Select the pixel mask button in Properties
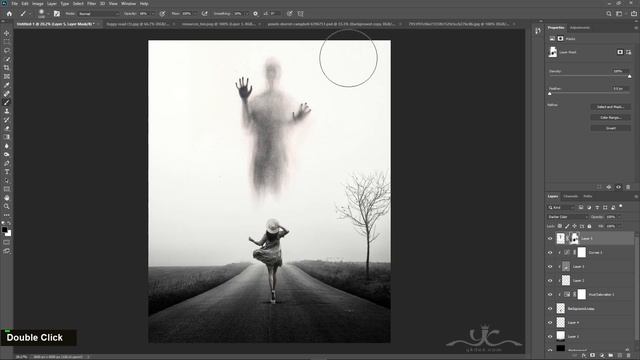This screenshot has width=640, height=360. coord(620,52)
